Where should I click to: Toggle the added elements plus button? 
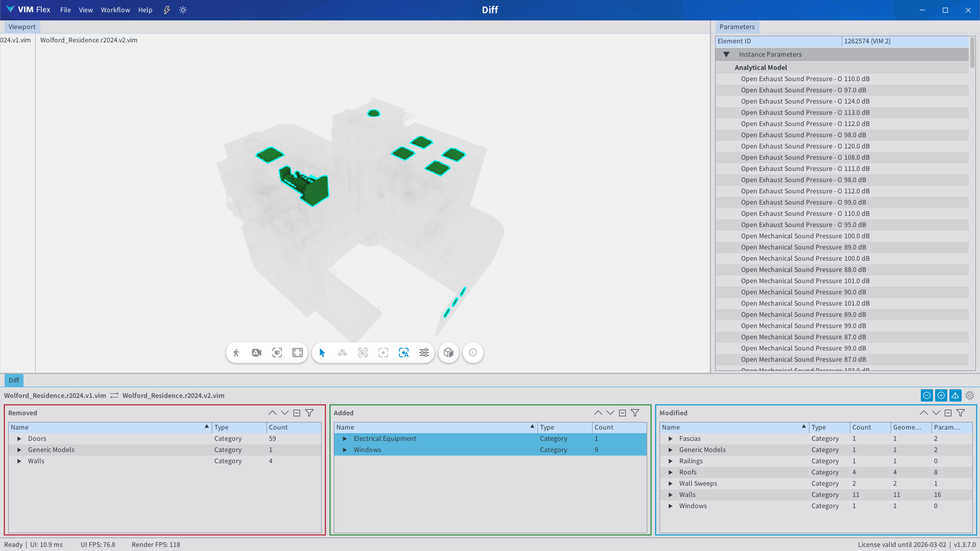tap(941, 395)
